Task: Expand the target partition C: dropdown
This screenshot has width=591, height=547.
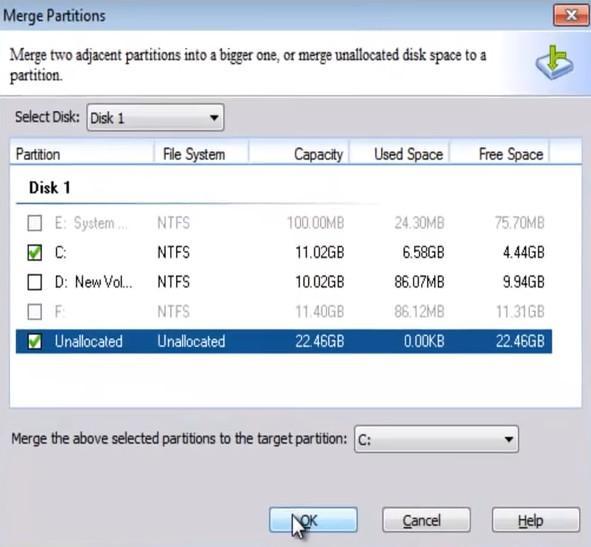Action: pyautogui.click(x=436, y=439)
